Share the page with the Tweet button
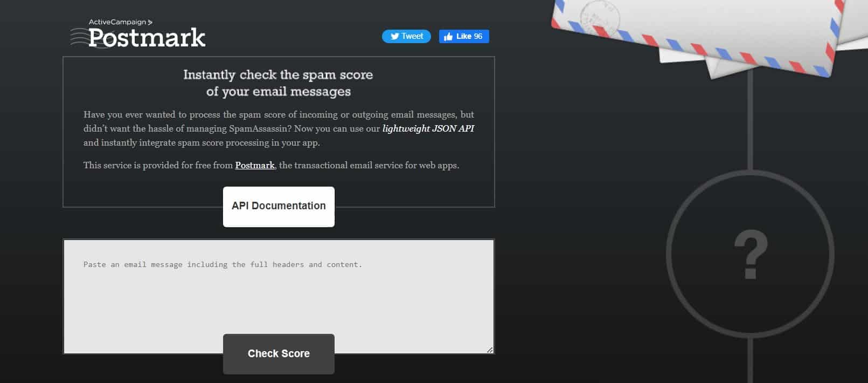 406,36
